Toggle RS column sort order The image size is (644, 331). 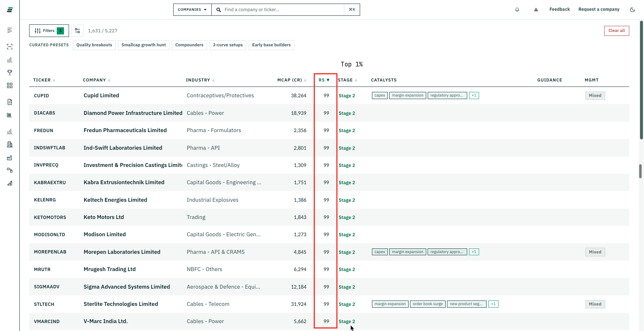pyautogui.click(x=324, y=80)
